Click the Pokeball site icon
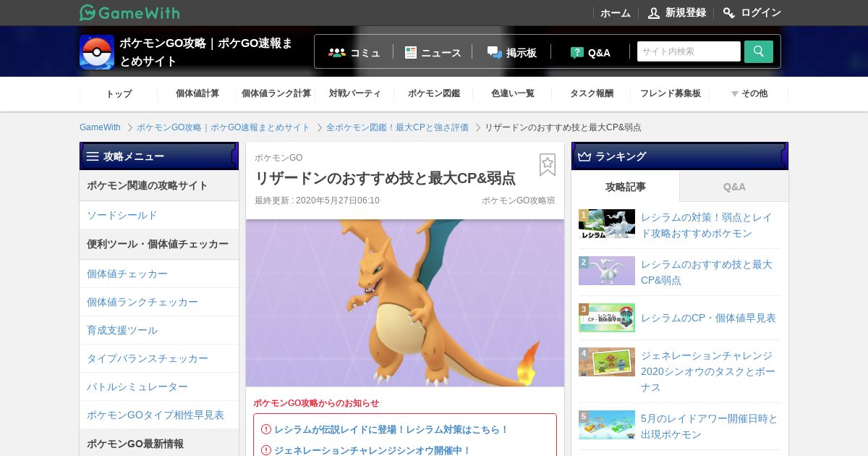 [97, 52]
